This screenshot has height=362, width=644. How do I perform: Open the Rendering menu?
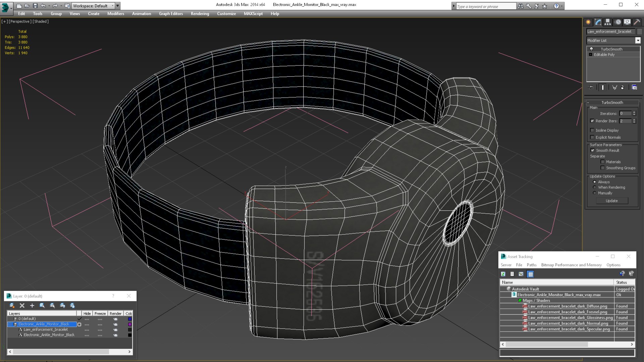[200, 14]
